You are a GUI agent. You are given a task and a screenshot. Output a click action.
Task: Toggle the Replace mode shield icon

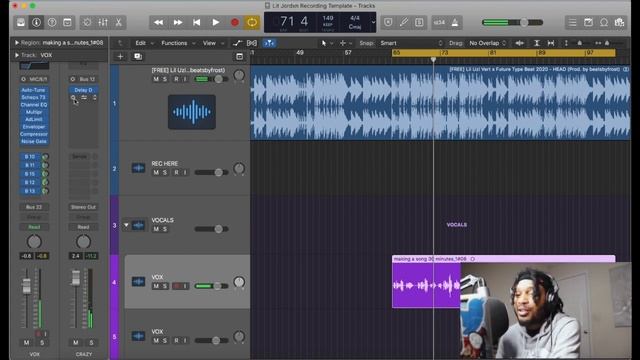[388, 22]
